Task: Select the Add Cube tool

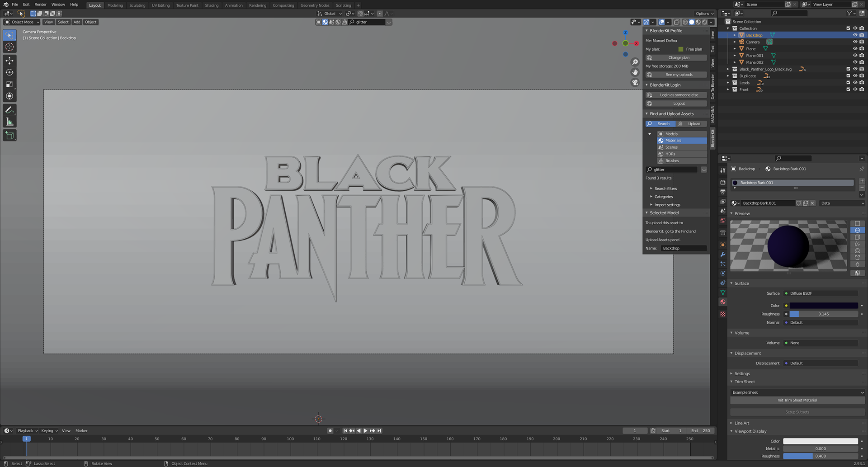Action: coord(9,135)
